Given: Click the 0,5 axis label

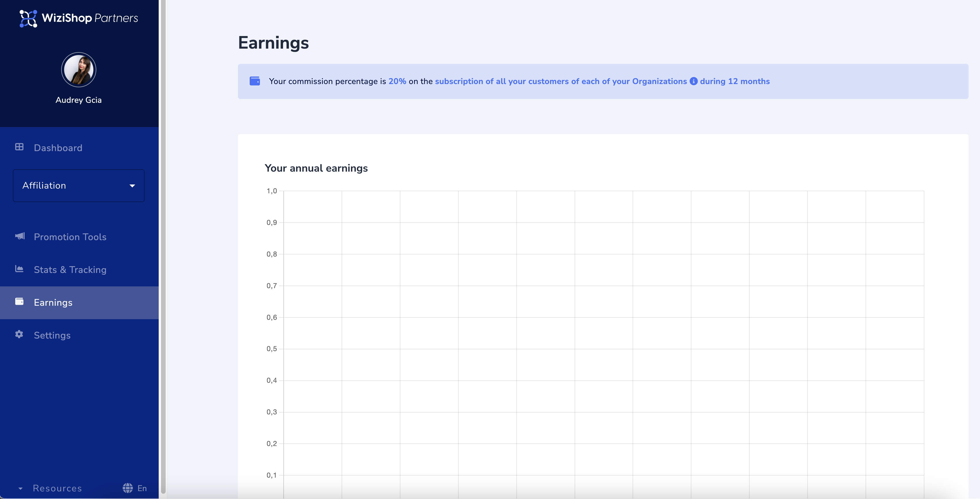Looking at the screenshot, I should click(x=272, y=349).
